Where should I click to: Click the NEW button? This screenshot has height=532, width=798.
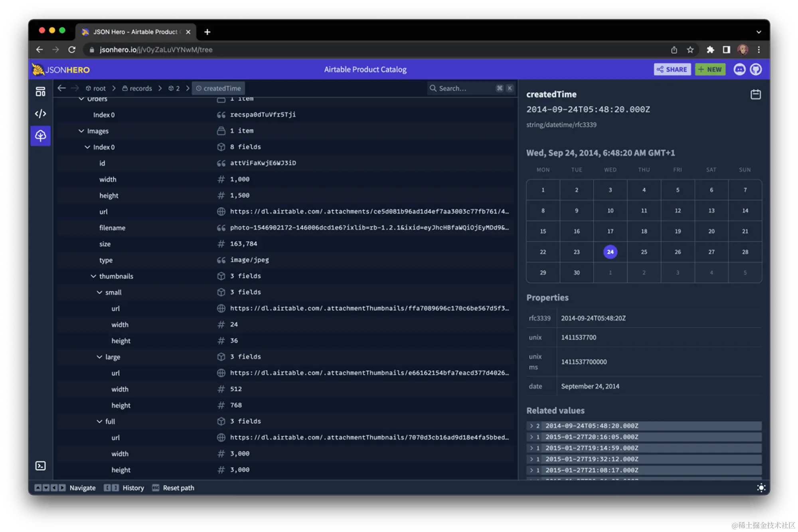coord(710,69)
